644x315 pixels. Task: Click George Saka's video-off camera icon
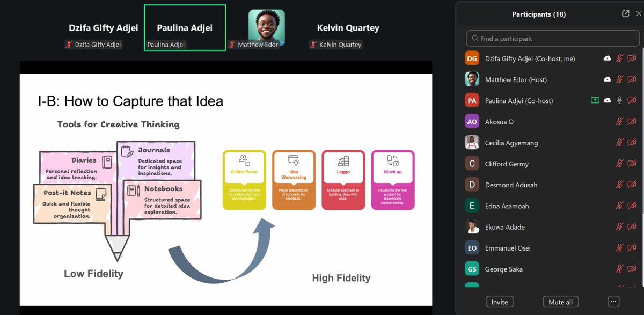point(632,269)
